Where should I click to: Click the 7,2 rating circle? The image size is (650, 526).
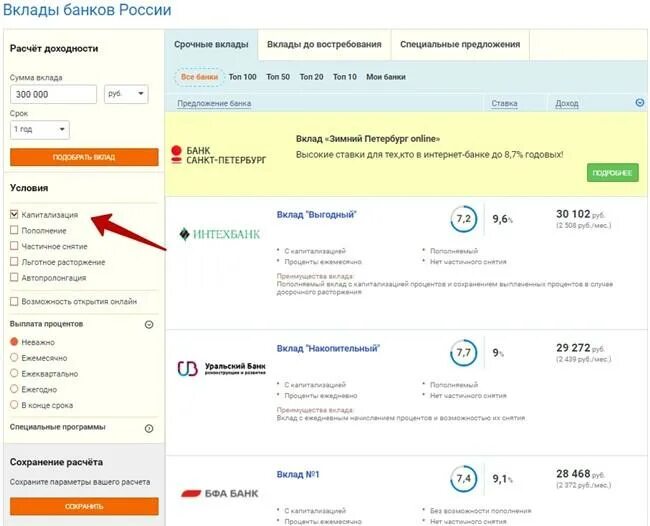463,219
